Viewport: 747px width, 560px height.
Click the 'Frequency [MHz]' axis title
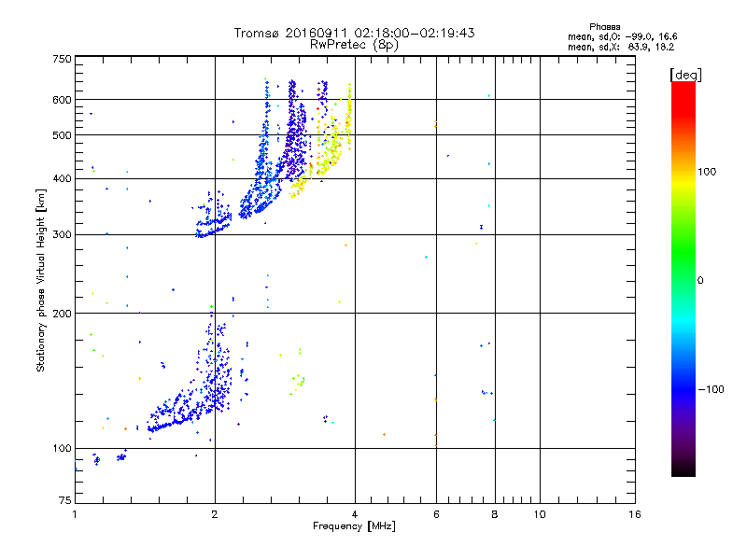click(x=354, y=526)
